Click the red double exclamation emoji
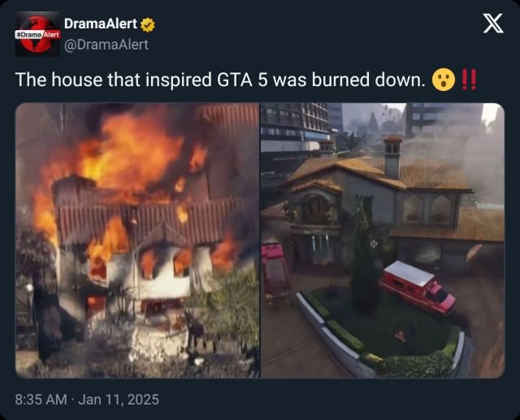 470,80
